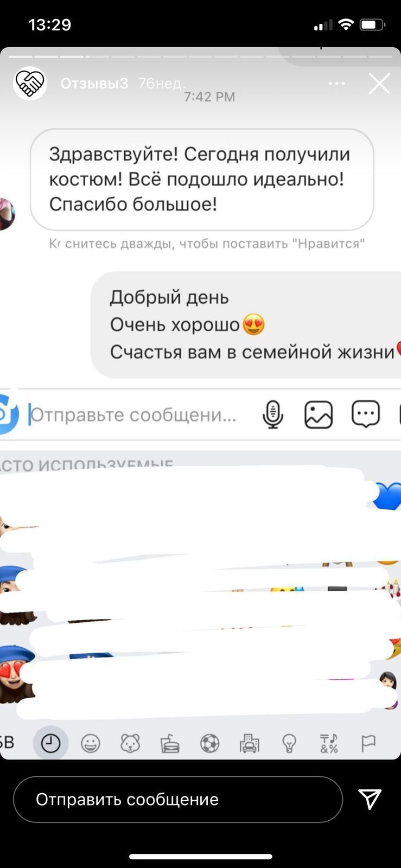Switch to food burger emoji tab
The image size is (401, 868).
coord(170,743)
